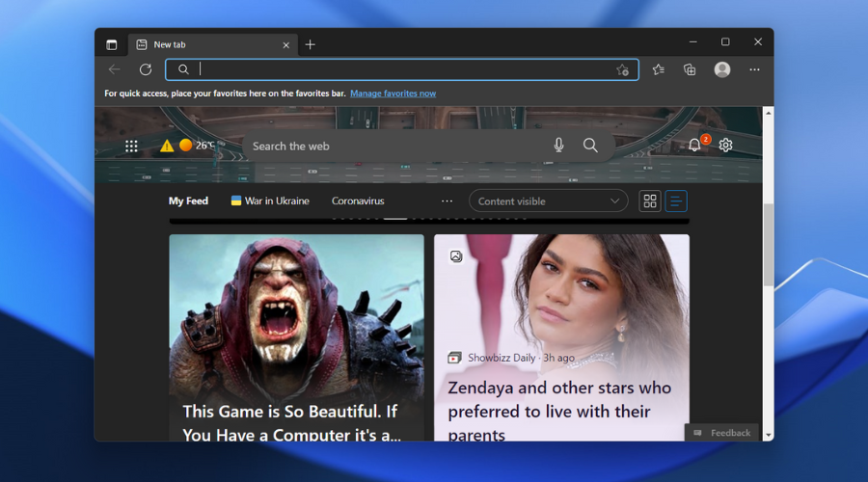Show more feed topics via ellipsis
This screenshot has height=482, width=868.
click(x=447, y=201)
